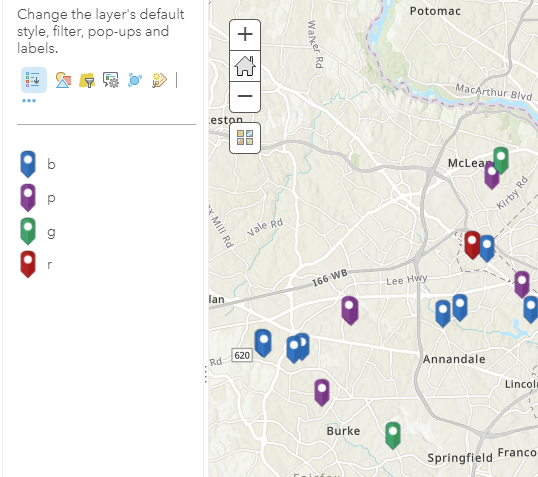
Task: Open the Configure Pop-up tool
Action: [111, 80]
